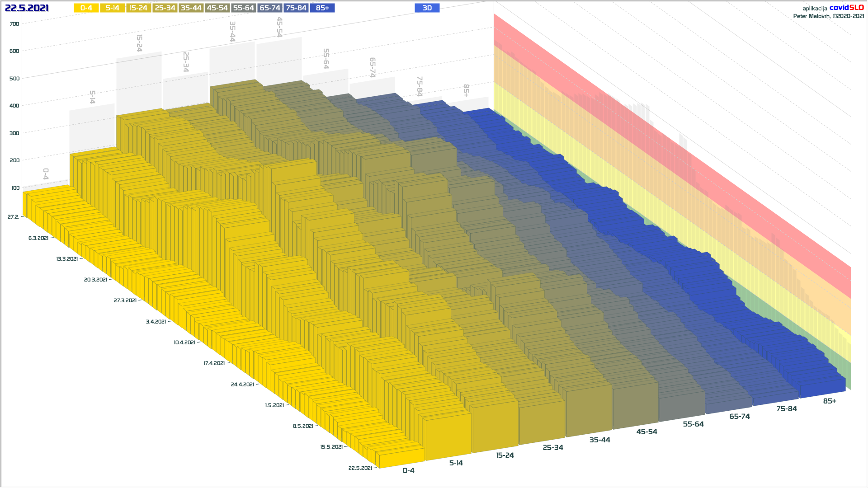Click the 3D view mode button

(427, 8)
